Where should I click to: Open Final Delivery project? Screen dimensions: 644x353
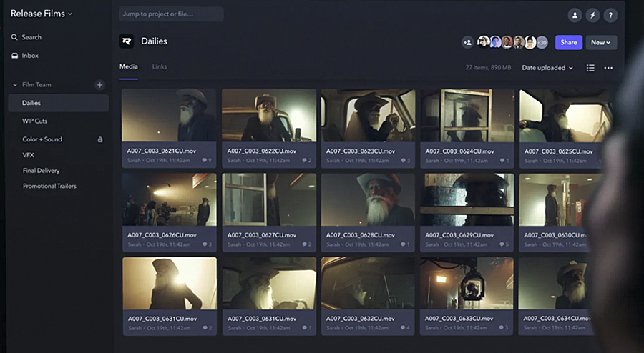click(41, 171)
